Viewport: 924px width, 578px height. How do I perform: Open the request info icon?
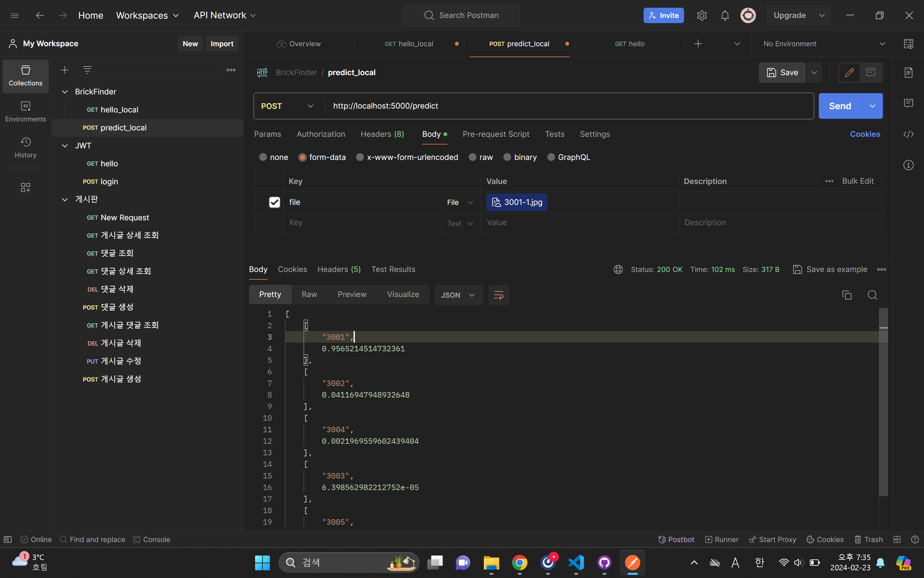(908, 165)
